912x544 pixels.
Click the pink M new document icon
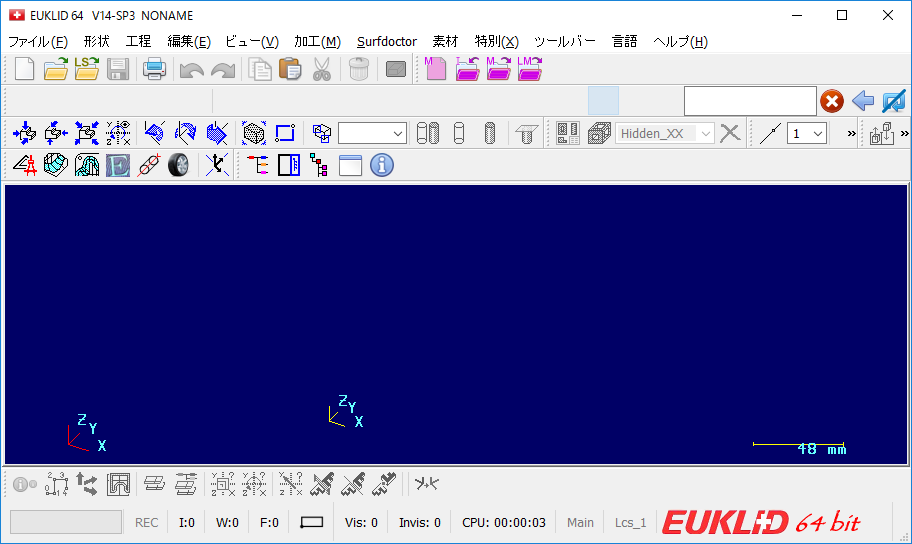point(435,69)
